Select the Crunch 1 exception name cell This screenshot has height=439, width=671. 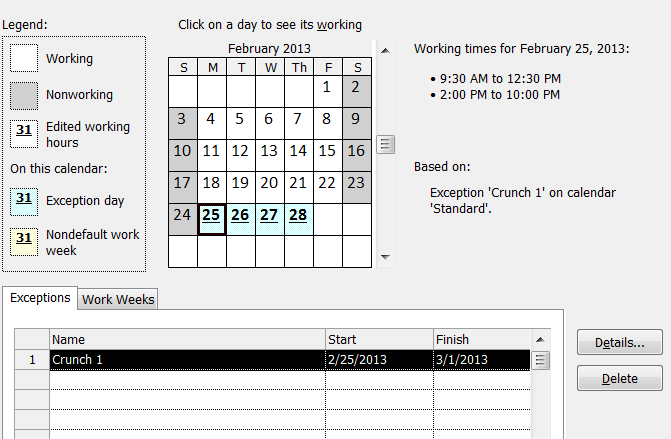pyautogui.click(x=187, y=360)
